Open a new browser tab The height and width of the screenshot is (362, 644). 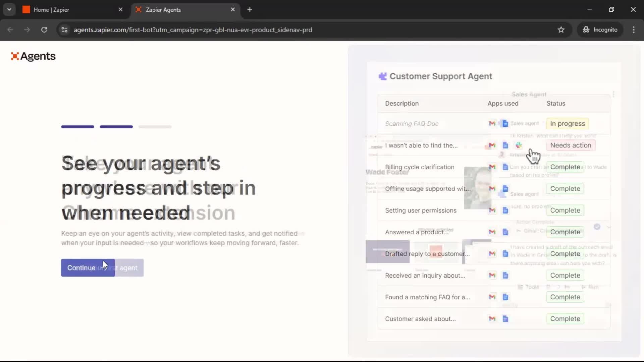(250, 10)
